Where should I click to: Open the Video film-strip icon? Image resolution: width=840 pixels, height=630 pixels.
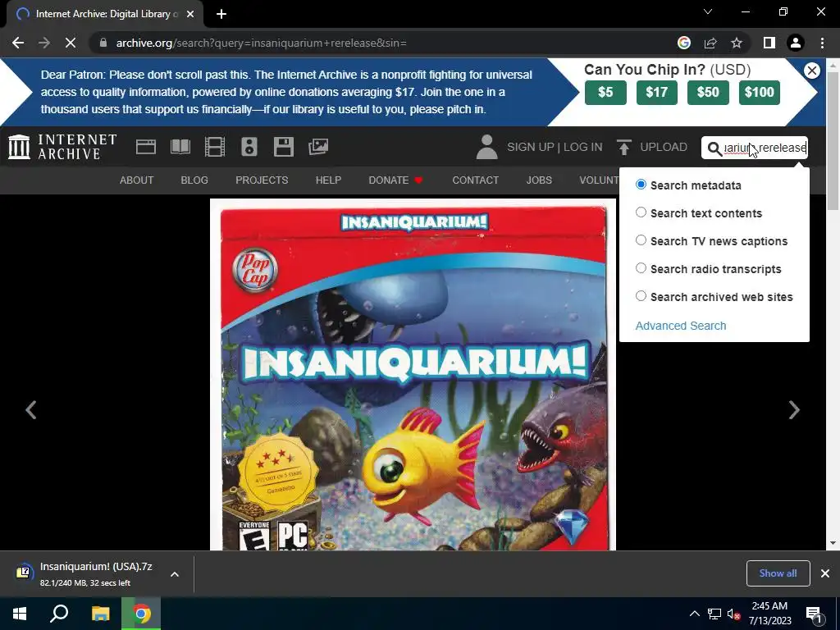pyautogui.click(x=215, y=147)
